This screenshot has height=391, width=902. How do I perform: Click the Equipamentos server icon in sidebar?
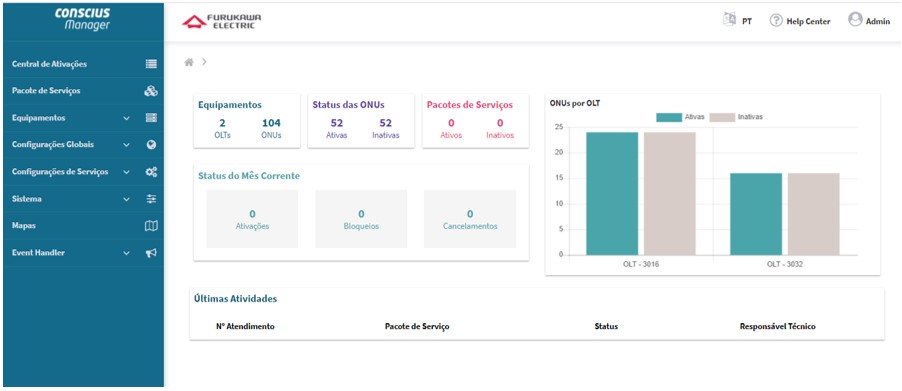tap(151, 118)
